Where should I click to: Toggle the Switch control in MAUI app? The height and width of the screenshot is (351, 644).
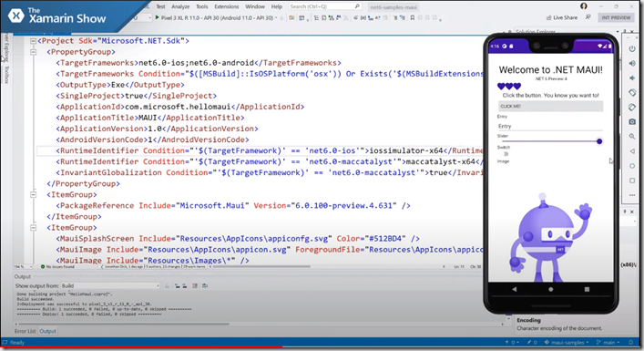[506, 154]
